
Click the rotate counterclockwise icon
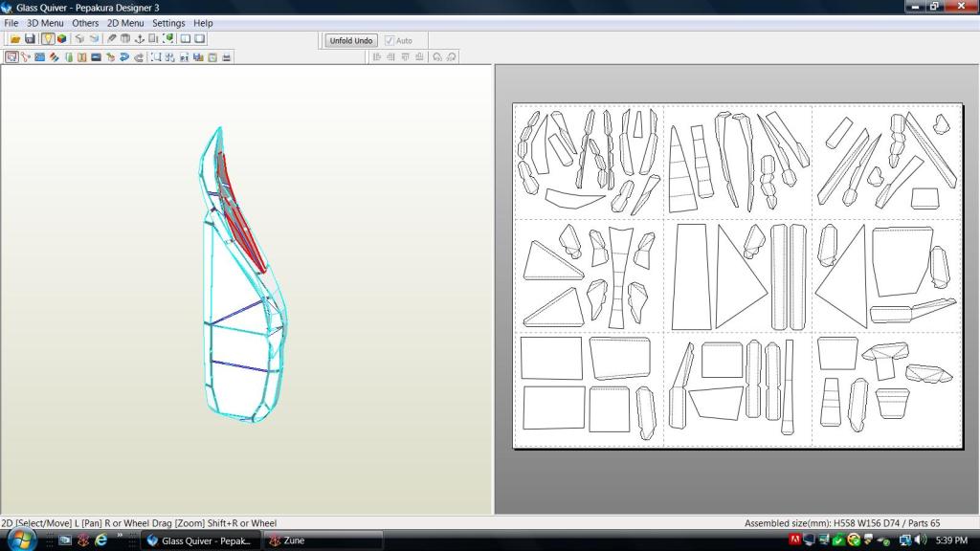coord(436,56)
